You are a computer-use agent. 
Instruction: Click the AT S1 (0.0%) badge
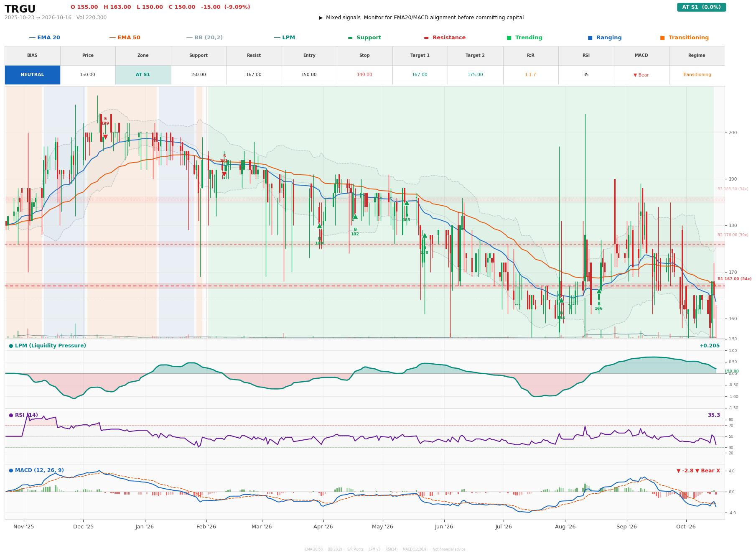pos(701,7)
